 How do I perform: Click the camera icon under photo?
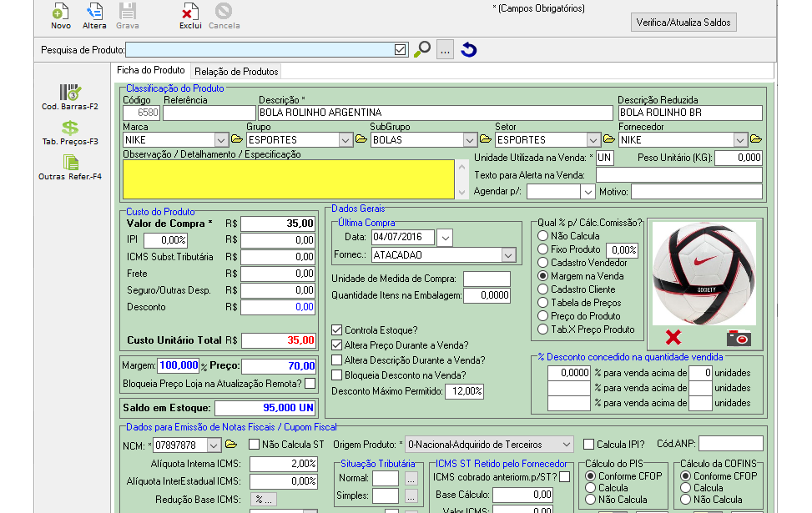[739, 338]
